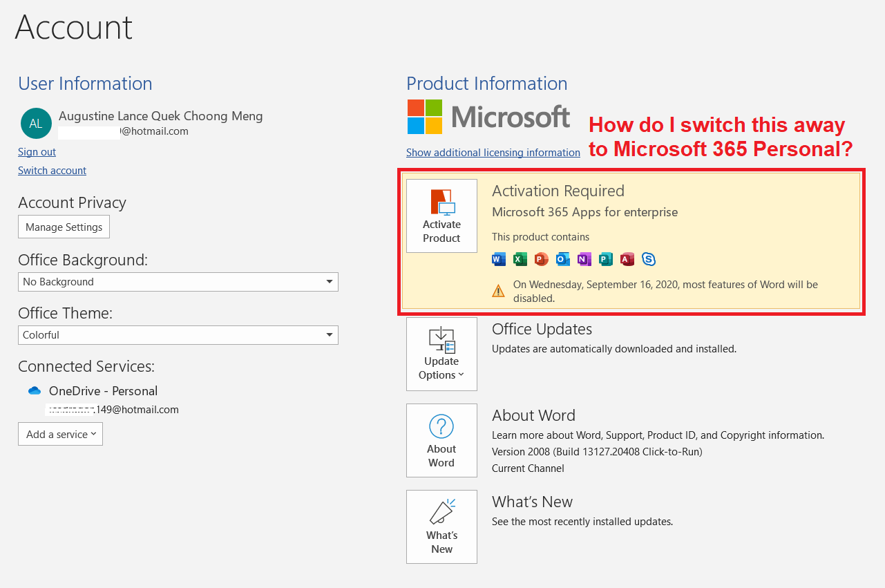Open the Update Options menu
The width and height of the screenshot is (885, 588).
click(441, 354)
